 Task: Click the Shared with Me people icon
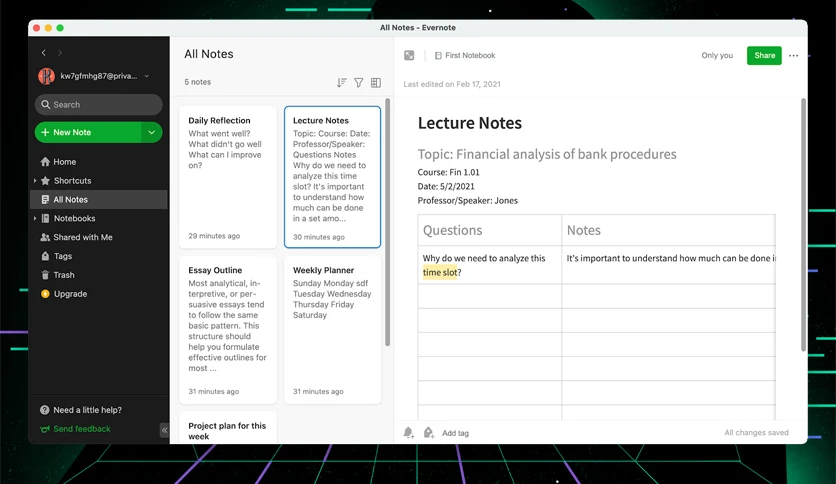(45, 237)
